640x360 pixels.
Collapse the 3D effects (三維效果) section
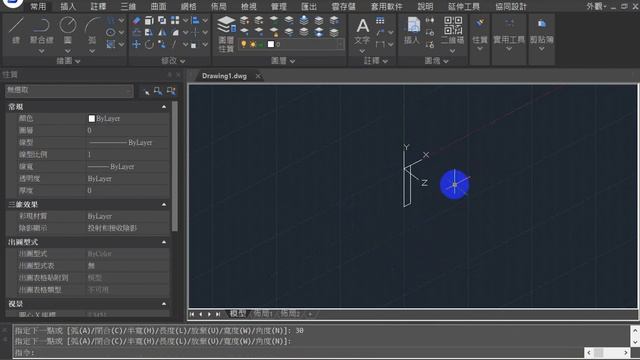[164, 204]
